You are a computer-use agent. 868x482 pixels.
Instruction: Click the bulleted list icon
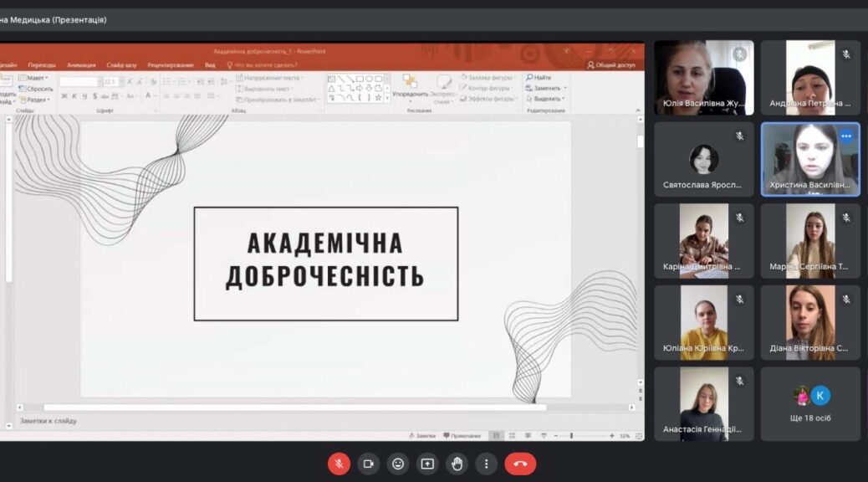click(168, 81)
